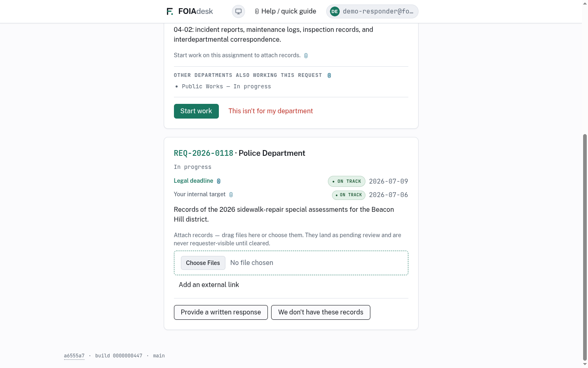Open request REQ-2026-0118
Screen dimensions: 588x368
(203, 153)
